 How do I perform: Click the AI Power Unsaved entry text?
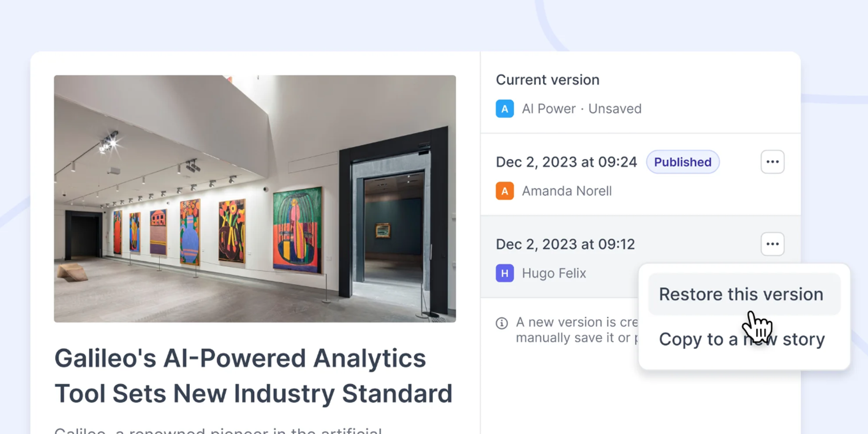pos(581,109)
